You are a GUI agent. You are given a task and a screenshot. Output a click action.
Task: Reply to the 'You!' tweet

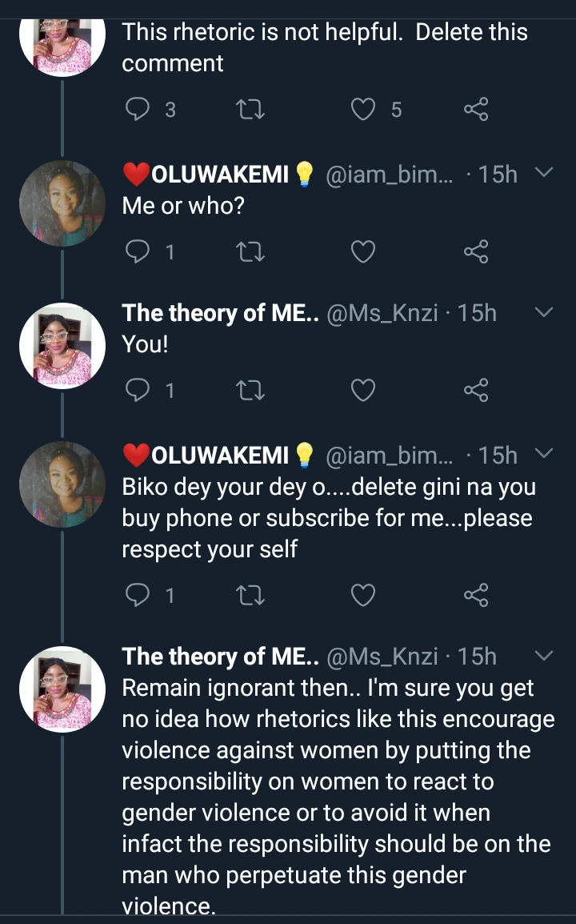click(138, 390)
